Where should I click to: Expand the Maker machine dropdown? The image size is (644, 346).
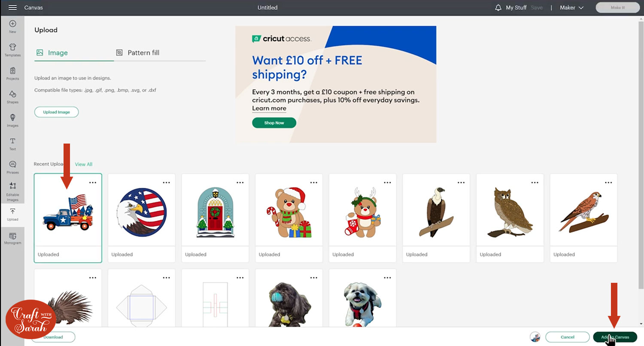coord(572,8)
